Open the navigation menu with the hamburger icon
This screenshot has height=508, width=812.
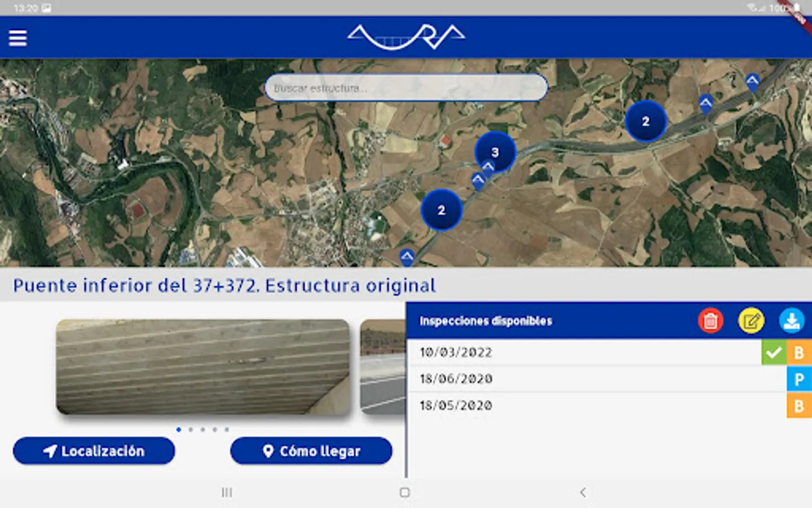click(x=17, y=37)
